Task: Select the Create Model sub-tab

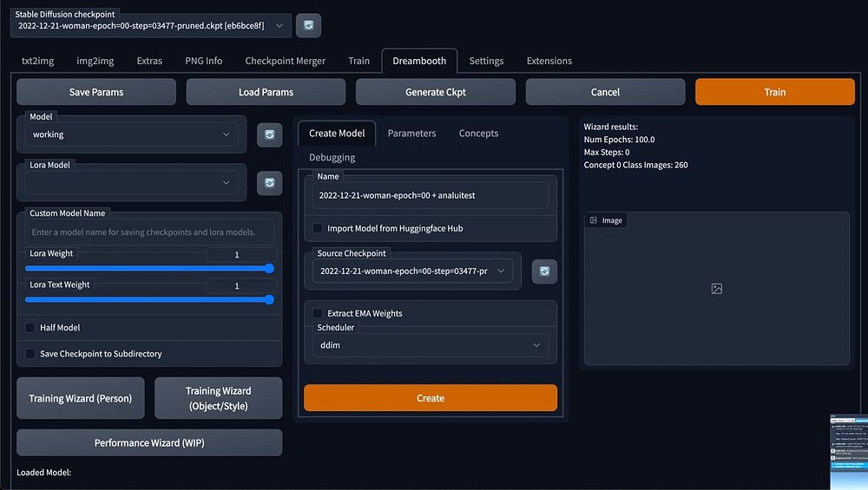Action: coord(337,134)
